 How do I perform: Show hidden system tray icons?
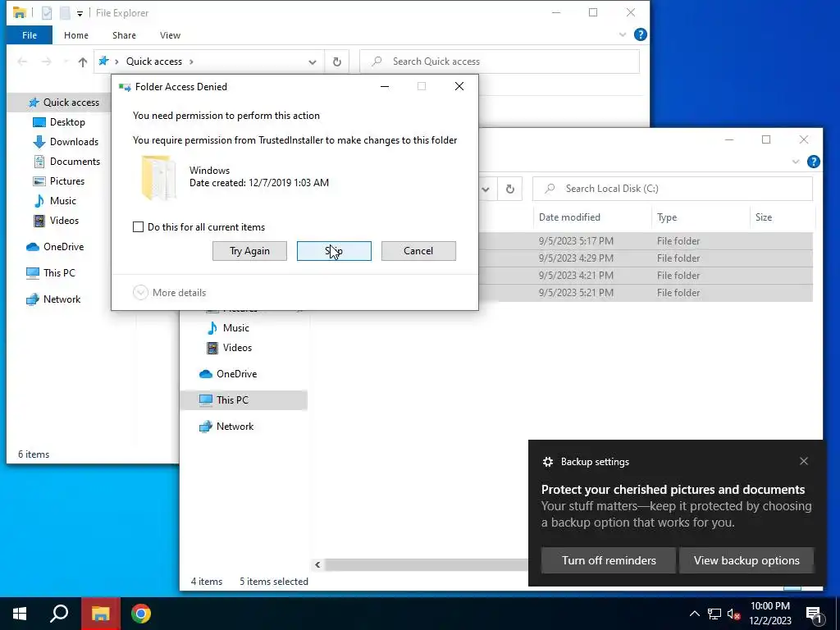click(x=694, y=614)
